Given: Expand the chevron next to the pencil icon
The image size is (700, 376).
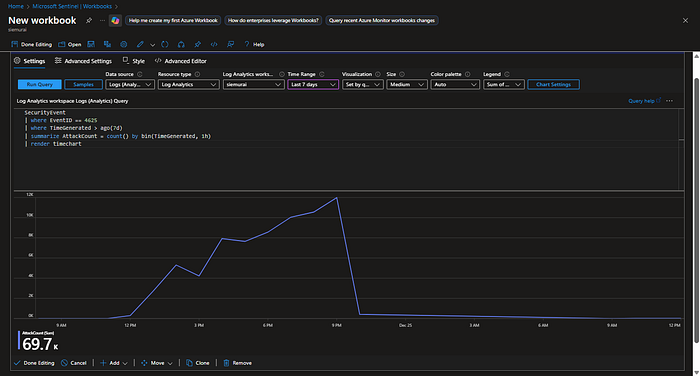Looking at the screenshot, I should [152, 45].
